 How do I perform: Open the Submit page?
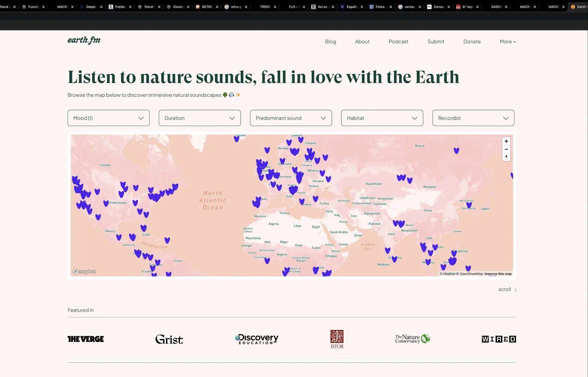click(x=436, y=42)
